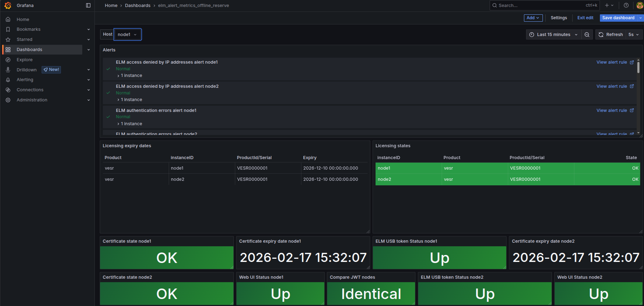The height and width of the screenshot is (306, 644).
Task: View alert rule for IP addresses alert node1
Action: pos(615,62)
